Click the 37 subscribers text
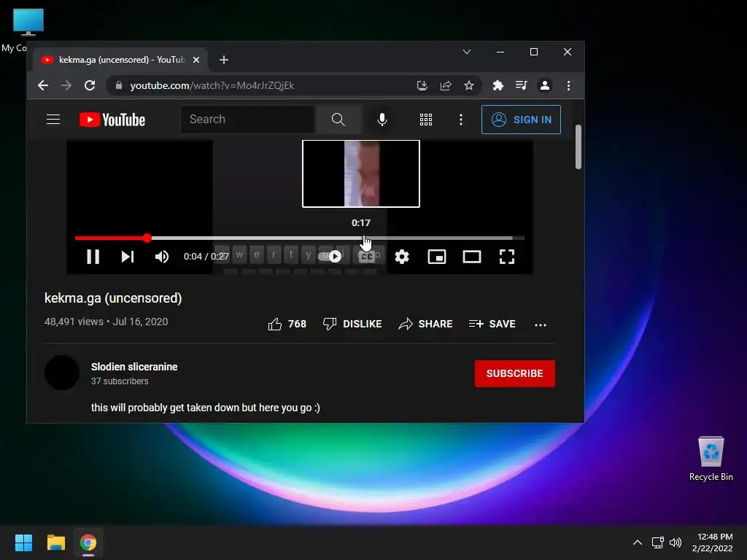 (120, 381)
